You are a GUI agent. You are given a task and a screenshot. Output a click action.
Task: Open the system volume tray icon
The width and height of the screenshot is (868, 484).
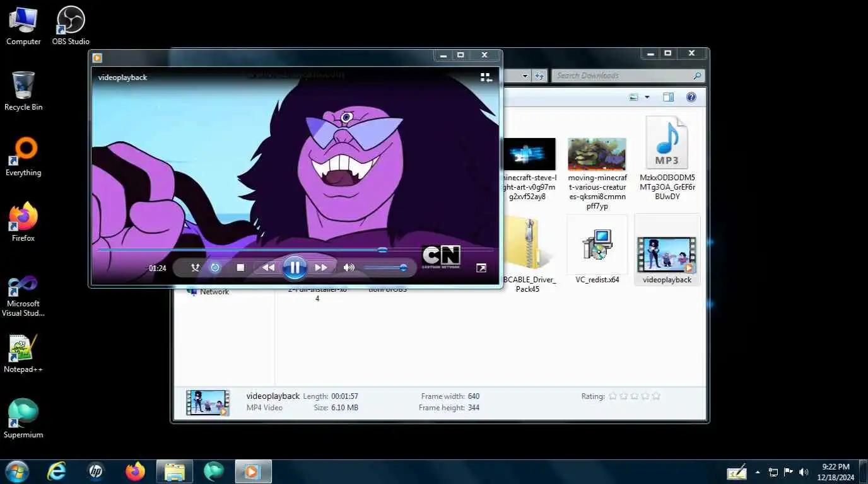click(x=804, y=472)
